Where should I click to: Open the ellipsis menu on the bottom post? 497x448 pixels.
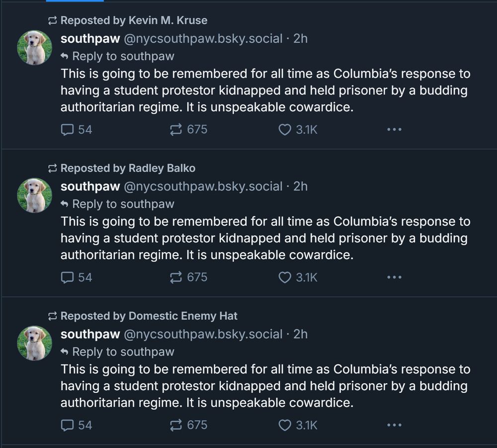point(394,425)
